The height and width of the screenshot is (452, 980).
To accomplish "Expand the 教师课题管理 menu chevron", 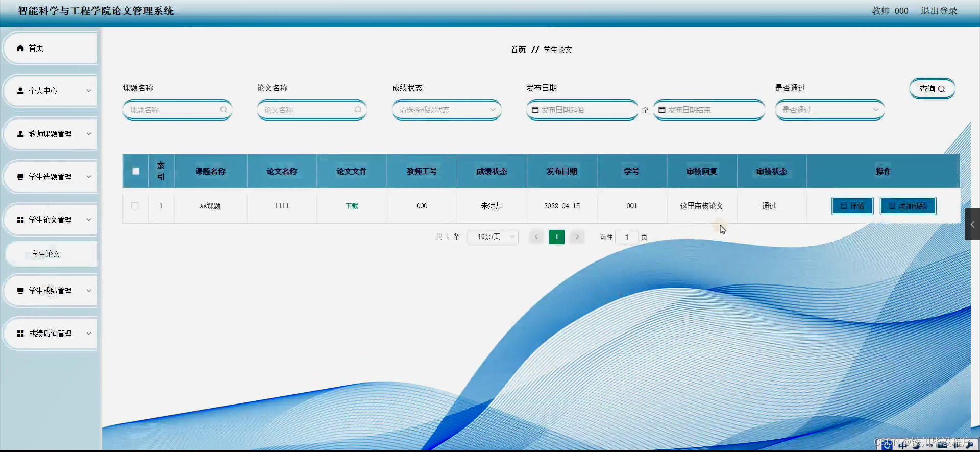I will [x=89, y=134].
